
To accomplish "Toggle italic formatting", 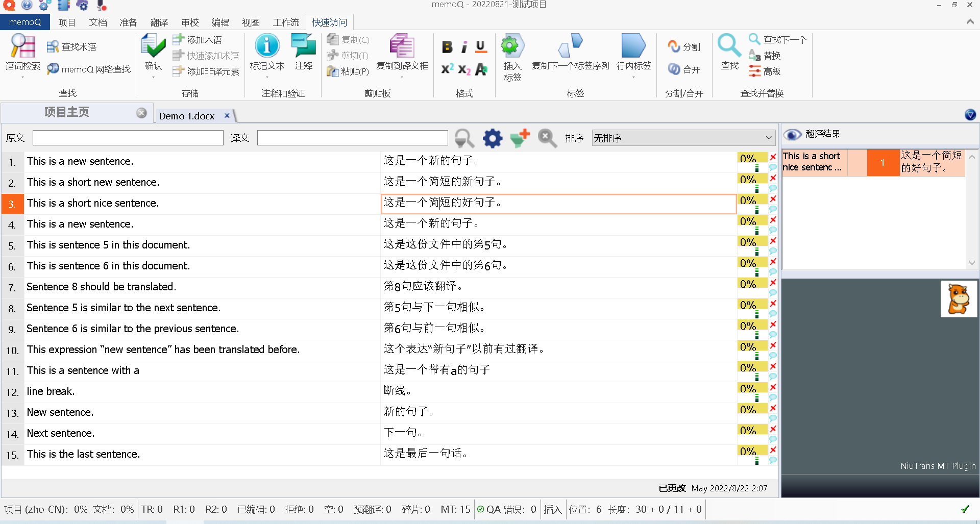I will 464,47.
